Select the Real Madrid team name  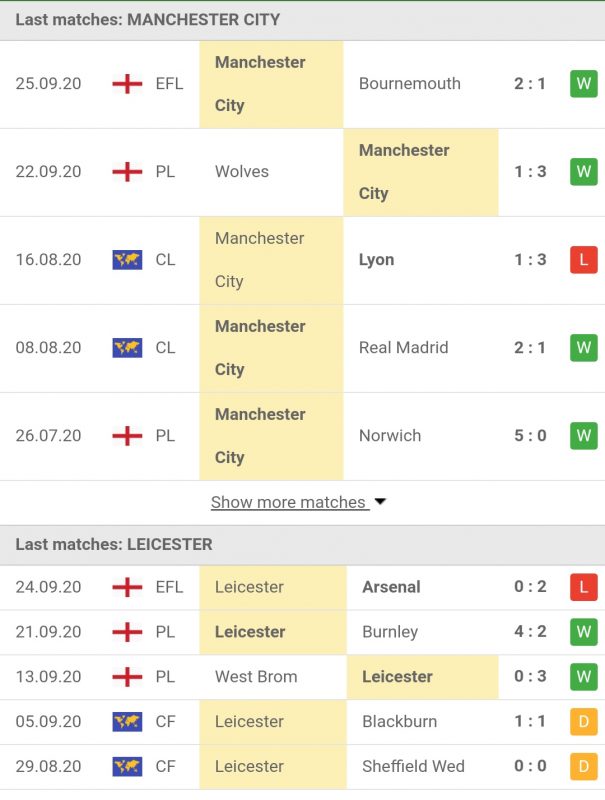click(x=403, y=348)
